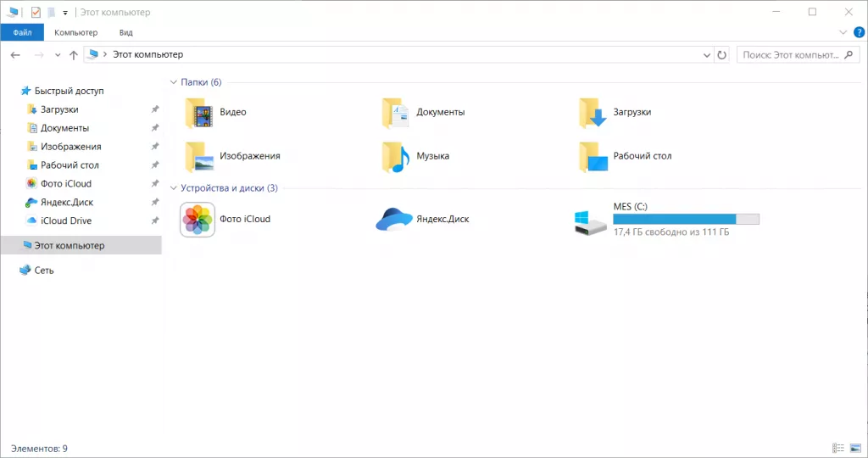Go back with the left arrow

[x=15, y=55]
